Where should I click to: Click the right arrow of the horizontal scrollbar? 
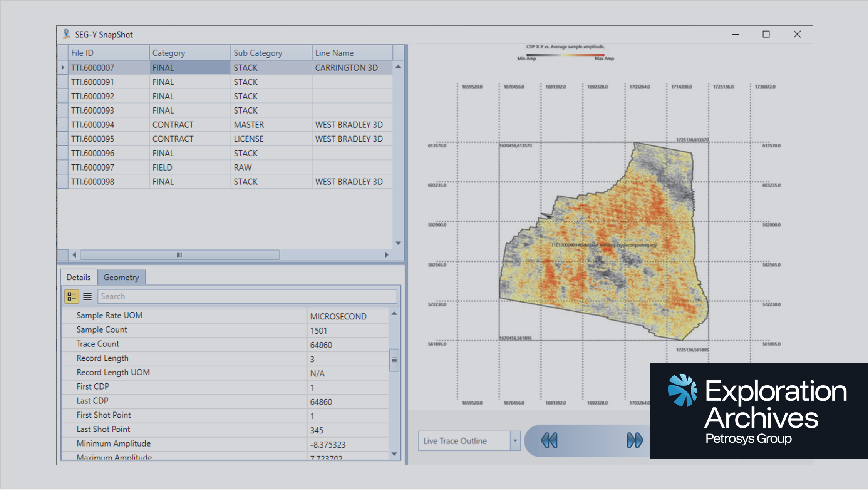click(x=387, y=254)
